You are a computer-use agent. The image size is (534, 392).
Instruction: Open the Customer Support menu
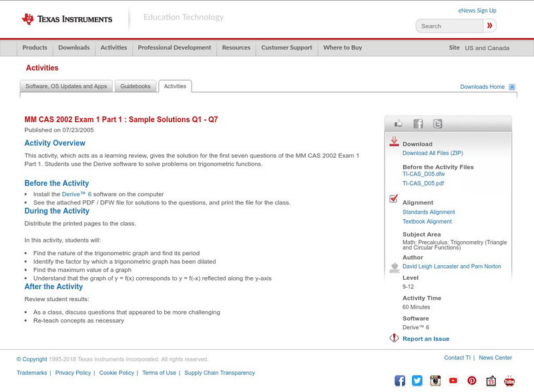(x=287, y=47)
